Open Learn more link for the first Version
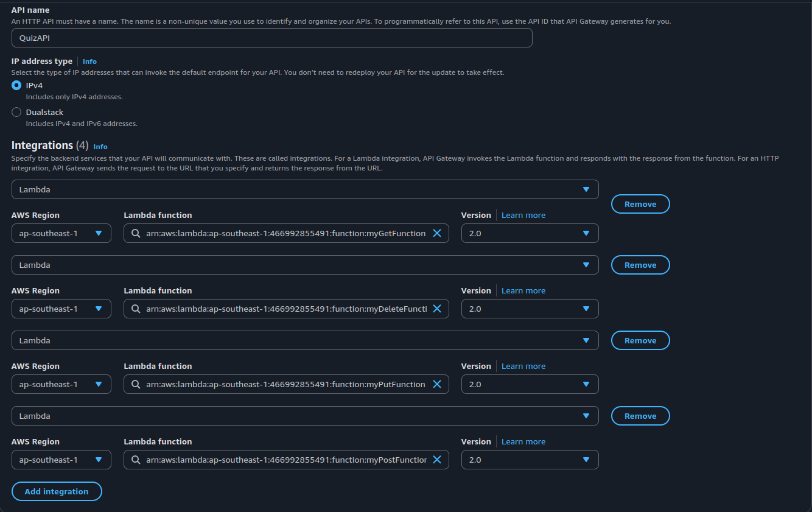This screenshot has height=512, width=812. point(523,215)
